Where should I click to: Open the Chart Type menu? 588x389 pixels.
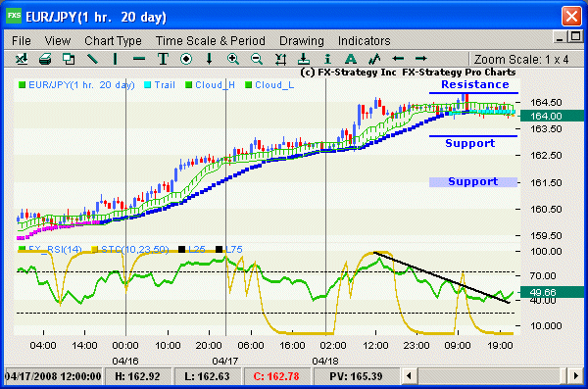click(113, 40)
